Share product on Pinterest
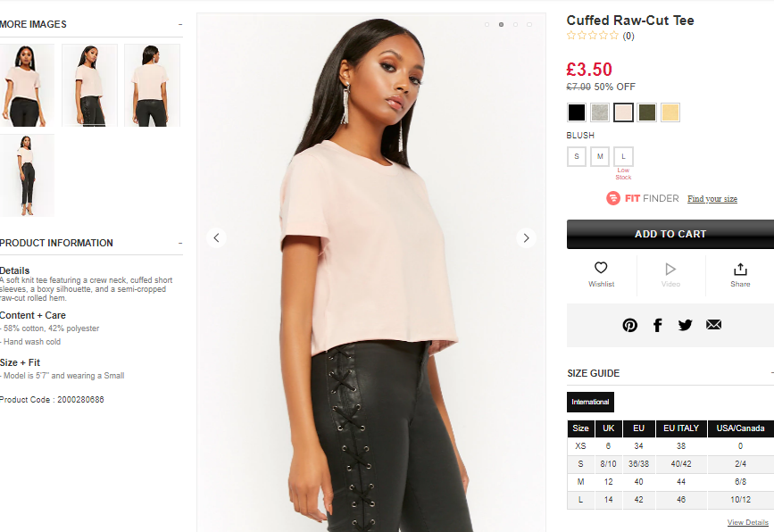The width and height of the screenshot is (774, 532). tap(629, 325)
